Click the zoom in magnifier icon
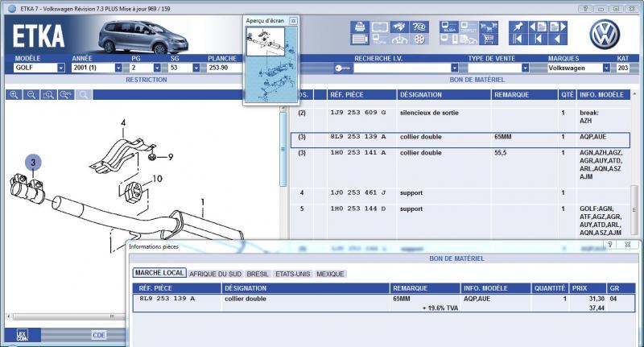 click(14, 95)
